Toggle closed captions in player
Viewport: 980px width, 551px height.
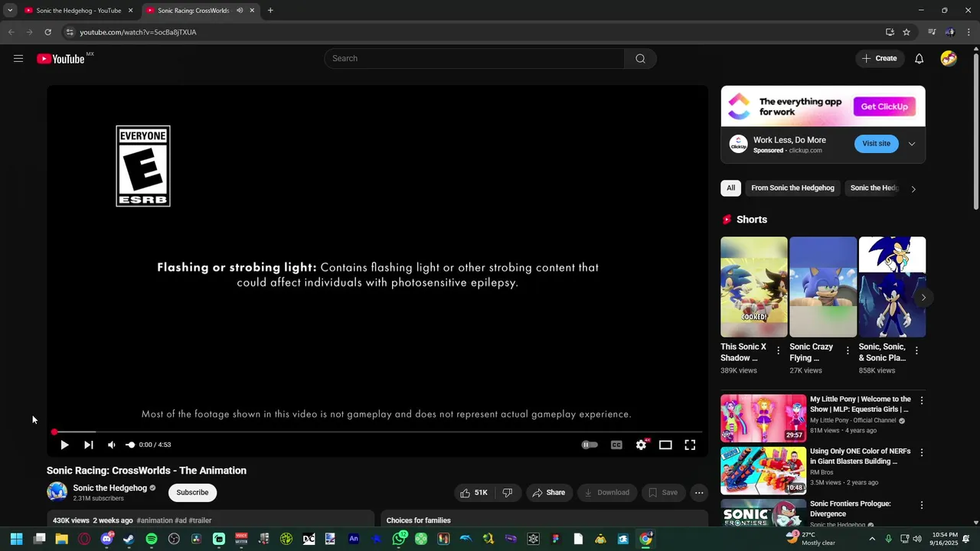pyautogui.click(x=616, y=445)
